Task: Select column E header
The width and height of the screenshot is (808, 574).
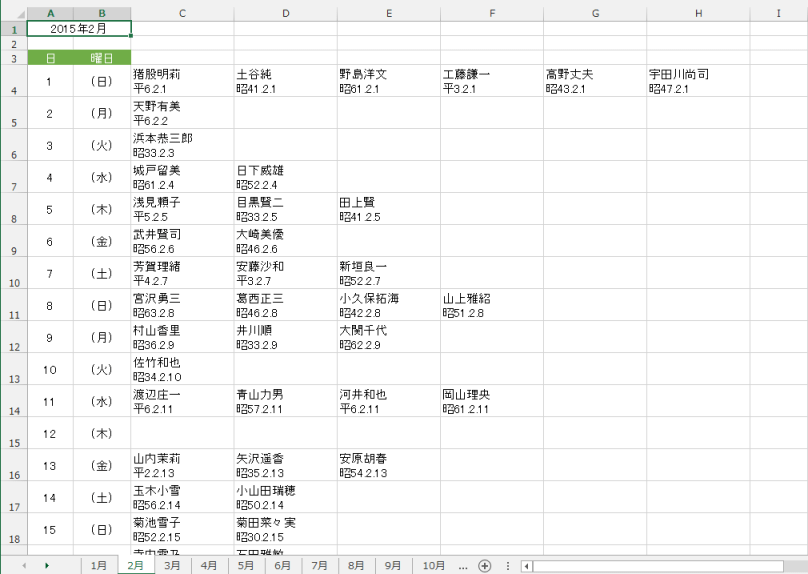Action: [389, 13]
